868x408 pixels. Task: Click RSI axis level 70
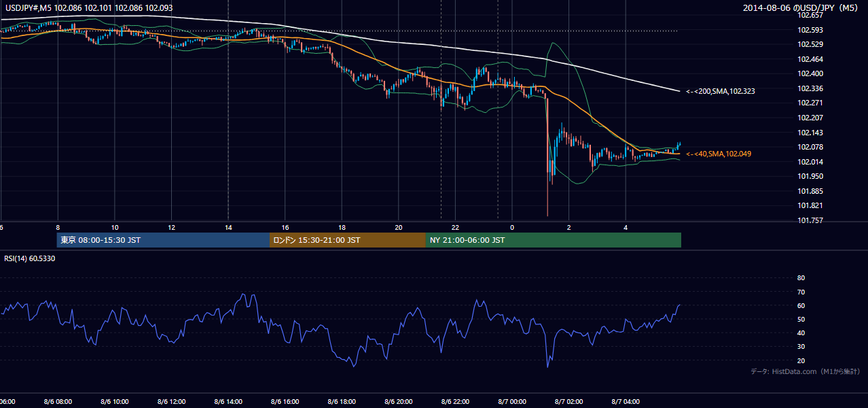(x=801, y=292)
